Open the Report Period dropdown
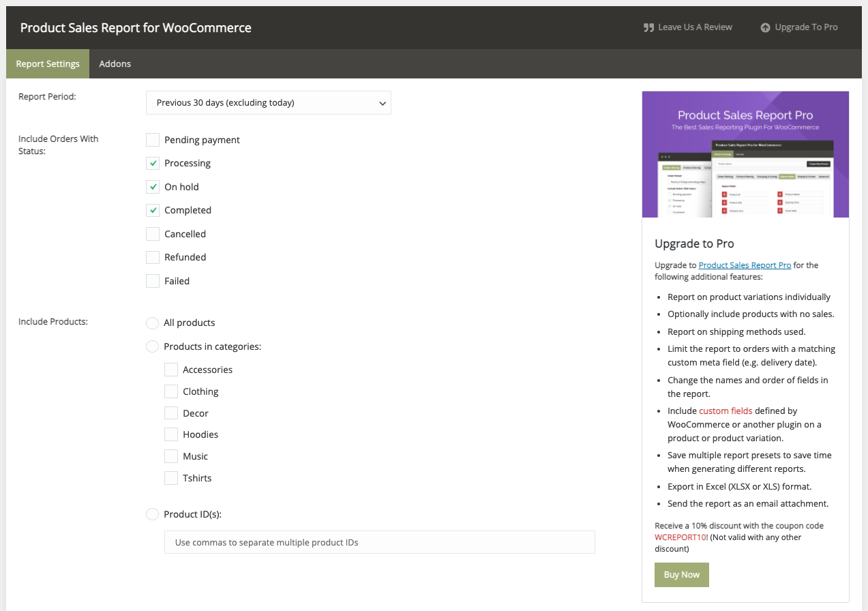The height and width of the screenshot is (611, 868). click(269, 103)
